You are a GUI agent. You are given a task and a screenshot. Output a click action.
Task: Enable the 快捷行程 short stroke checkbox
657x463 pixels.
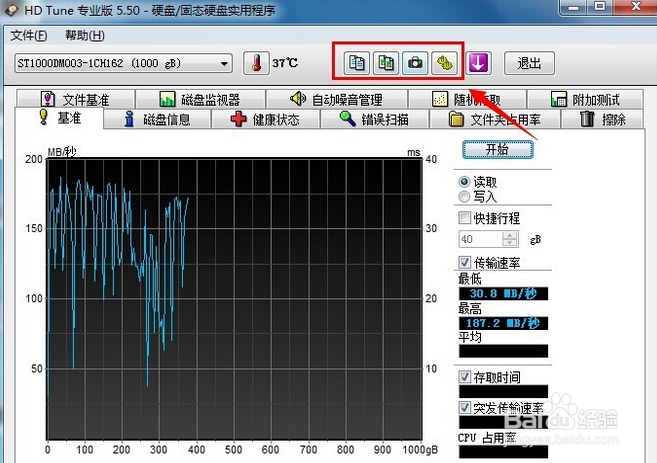tap(464, 218)
